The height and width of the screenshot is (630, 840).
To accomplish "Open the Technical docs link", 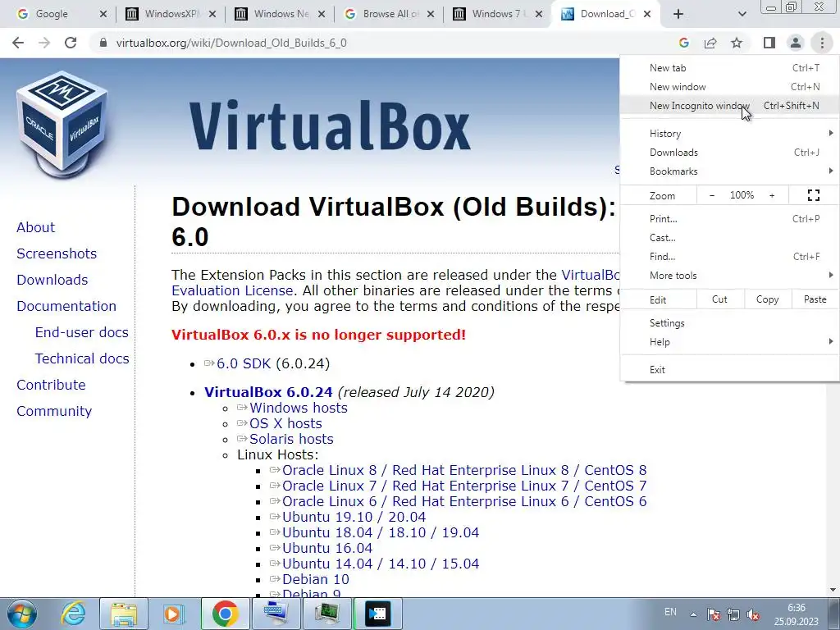I will (82, 358).
